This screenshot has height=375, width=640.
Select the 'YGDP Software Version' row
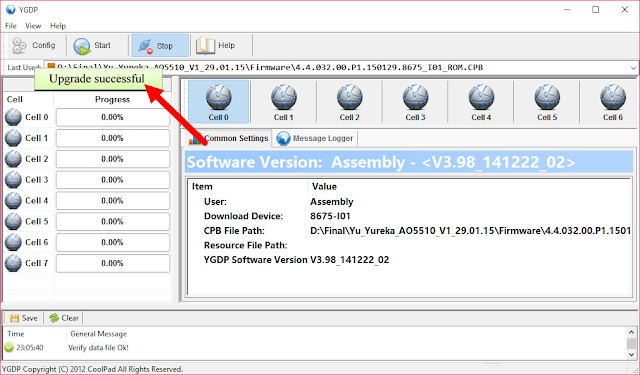[409, 260]
